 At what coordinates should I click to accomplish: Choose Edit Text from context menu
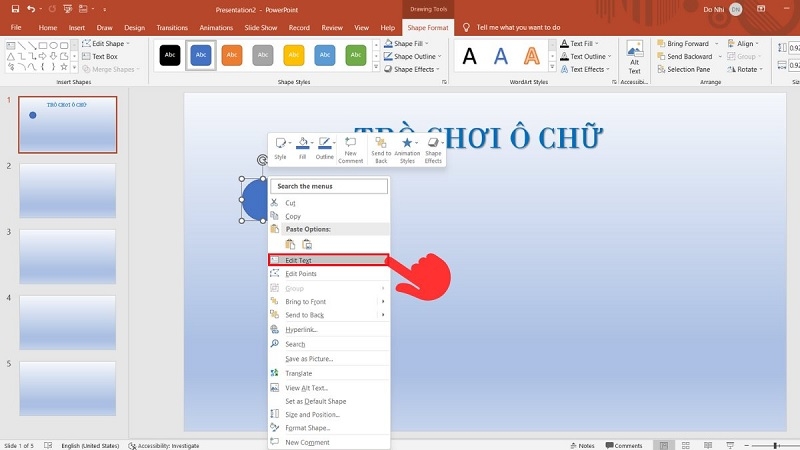(329, 260)
